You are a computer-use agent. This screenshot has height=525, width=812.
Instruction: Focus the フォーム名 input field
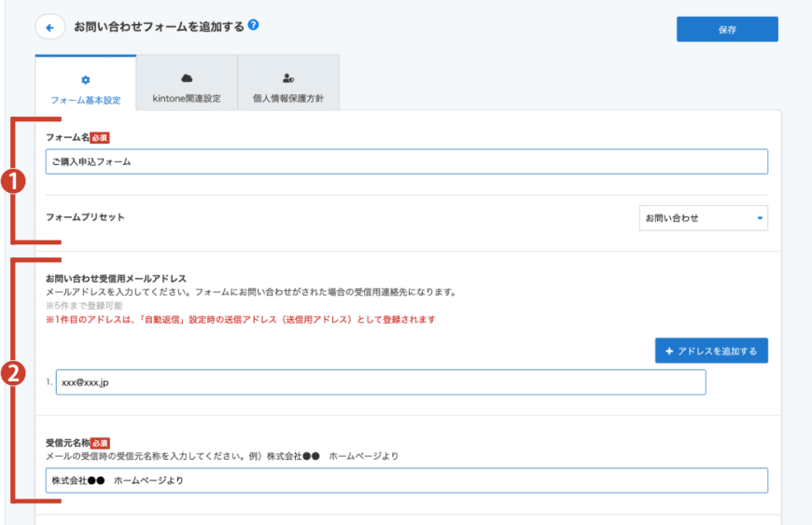pyautogui.click(x=407, y=162)
